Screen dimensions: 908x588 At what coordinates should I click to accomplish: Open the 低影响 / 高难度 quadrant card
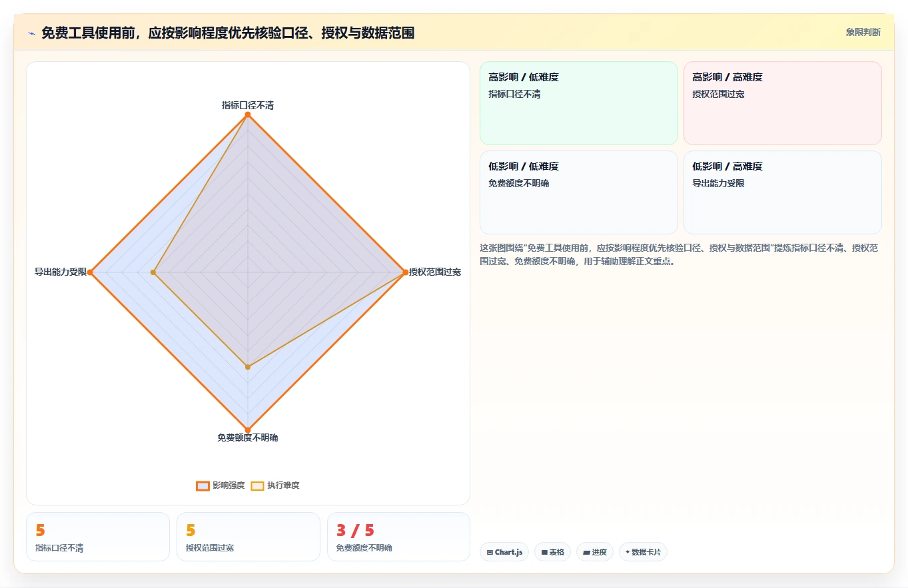tap(783, 192)
